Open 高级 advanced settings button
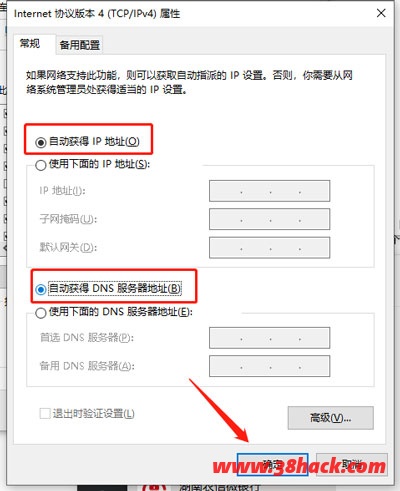 click(x=331, y=418)
